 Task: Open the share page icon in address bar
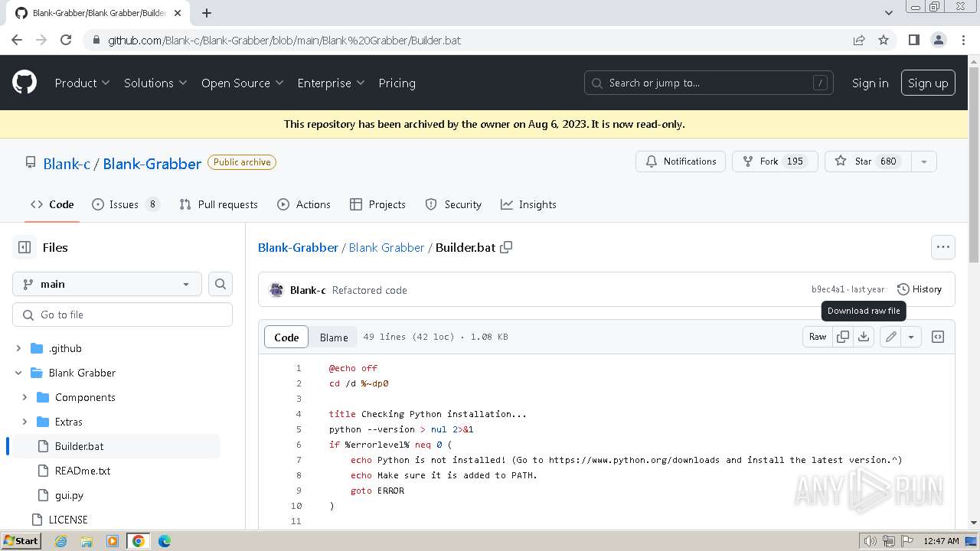[859, 40]
